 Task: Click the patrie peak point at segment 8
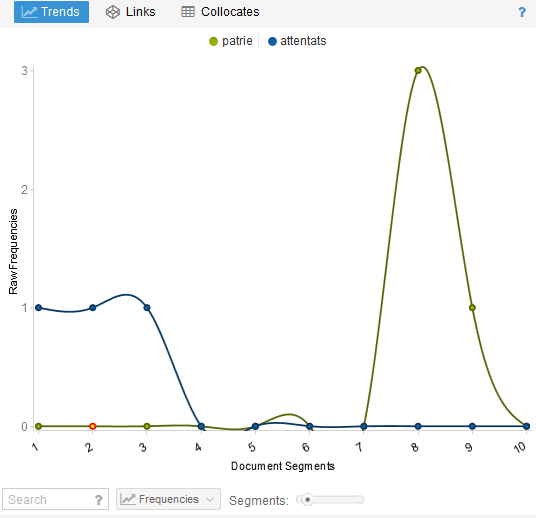[x=418, y=70]
